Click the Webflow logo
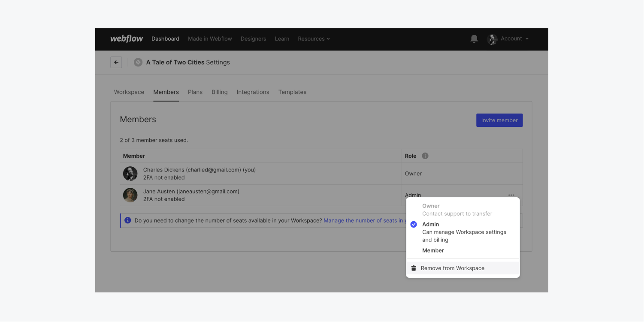Image resolution: width=644 pixels, height=322 pixels. (127, 39)
